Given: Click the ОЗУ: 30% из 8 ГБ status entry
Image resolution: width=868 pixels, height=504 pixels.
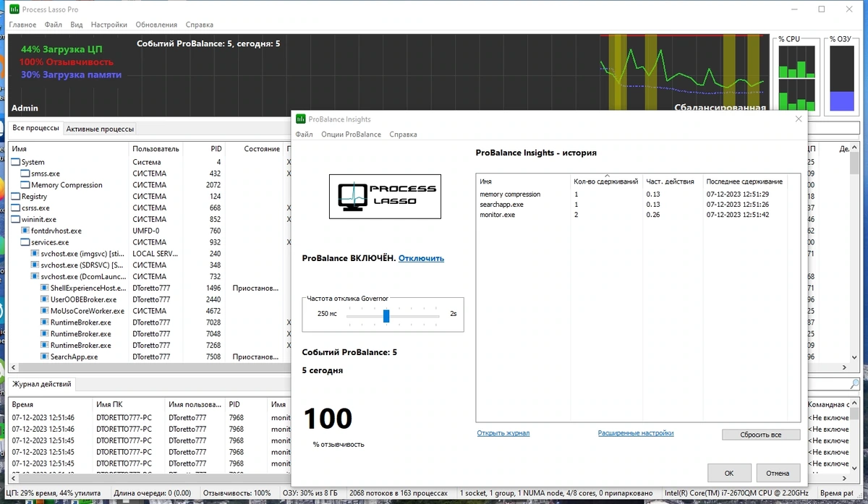Looking at the screenshot, I should click(310, 493).
